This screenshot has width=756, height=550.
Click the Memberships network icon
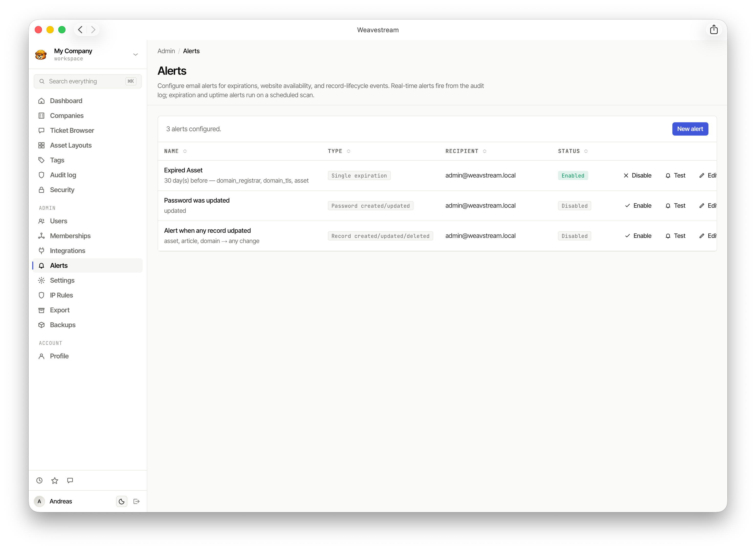[x=41, y=236]
